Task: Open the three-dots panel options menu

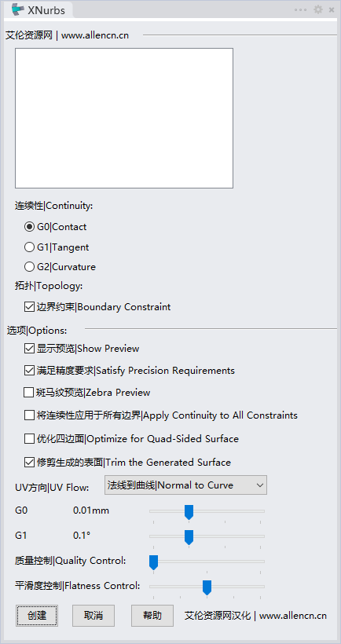Action: (301, 10)
